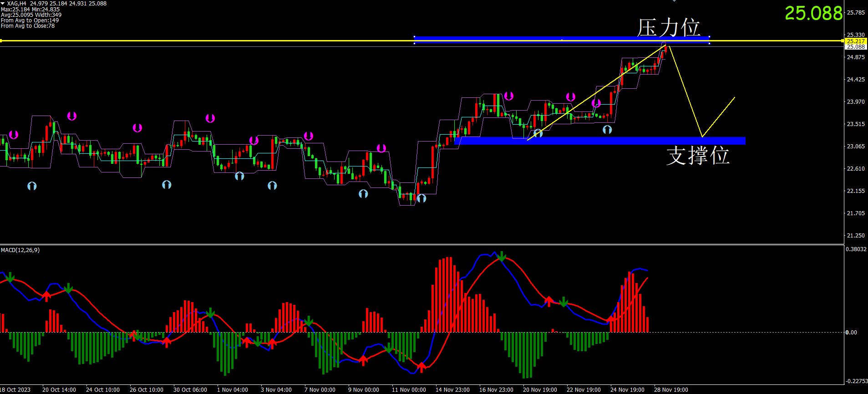Select the MACD(12,26,9) indicator label
The image size is (868, 394).
(x=20, y=250)
